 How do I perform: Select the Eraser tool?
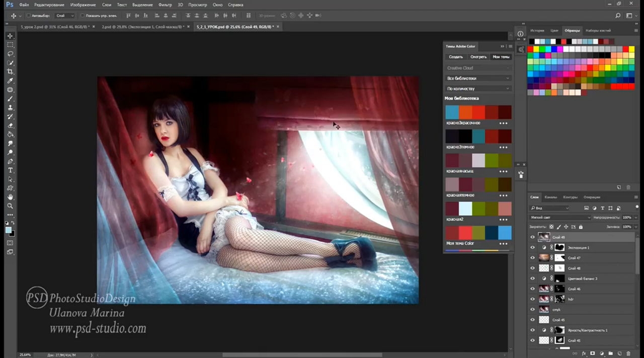coord(10,125)
